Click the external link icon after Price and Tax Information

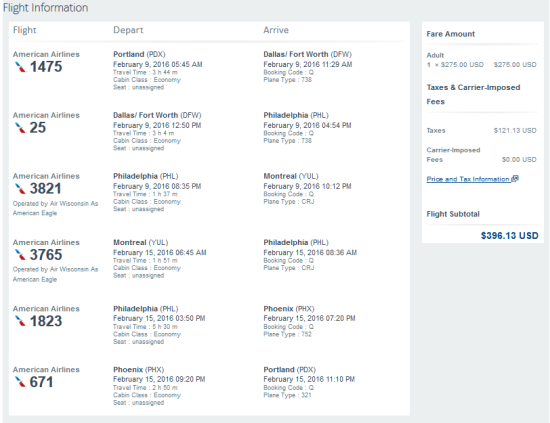pos(515,179)
